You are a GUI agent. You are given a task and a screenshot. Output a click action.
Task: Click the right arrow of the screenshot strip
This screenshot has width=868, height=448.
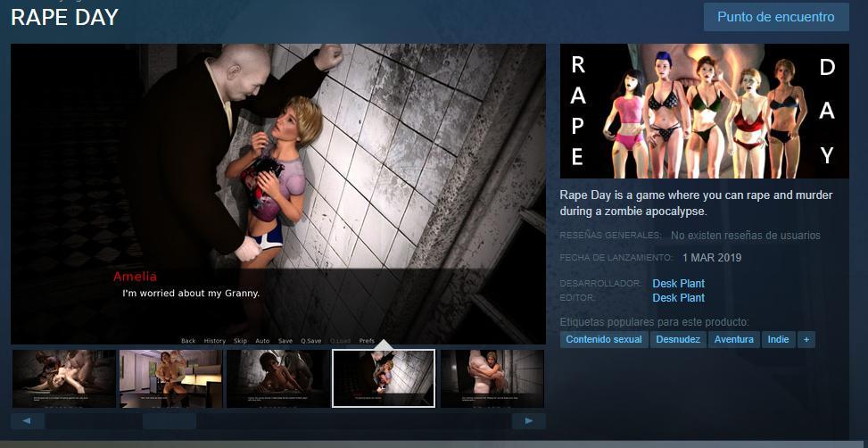coord(529,421)
